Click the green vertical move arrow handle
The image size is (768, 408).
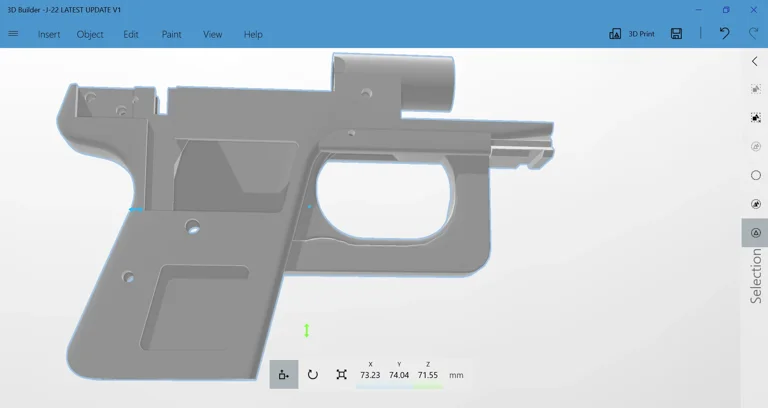[307, 330]
